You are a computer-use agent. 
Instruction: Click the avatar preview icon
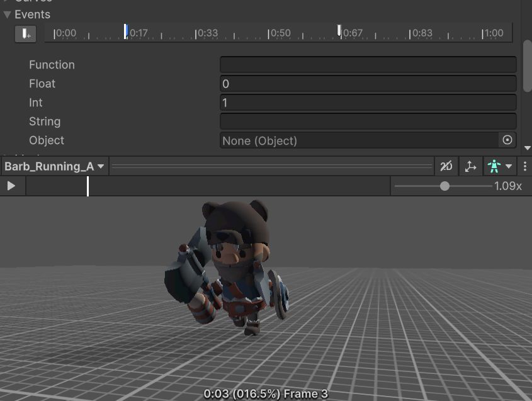pos(494,166)
